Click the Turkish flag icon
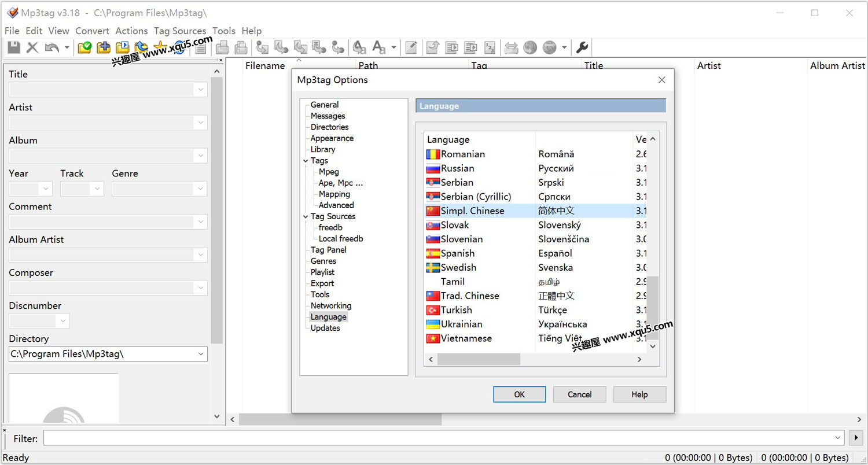This screenshot has width=868, height=465. pos(433,310)
